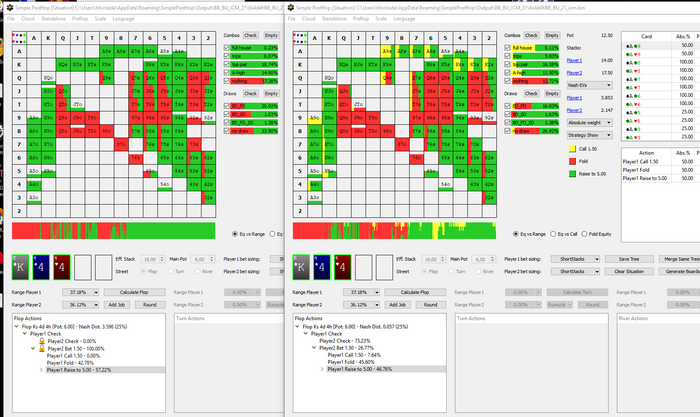Image resolution: width=700 pixels, height=417 pixels.
Task: Select Eq vs Range radio in right window
Action: (516, 234)
